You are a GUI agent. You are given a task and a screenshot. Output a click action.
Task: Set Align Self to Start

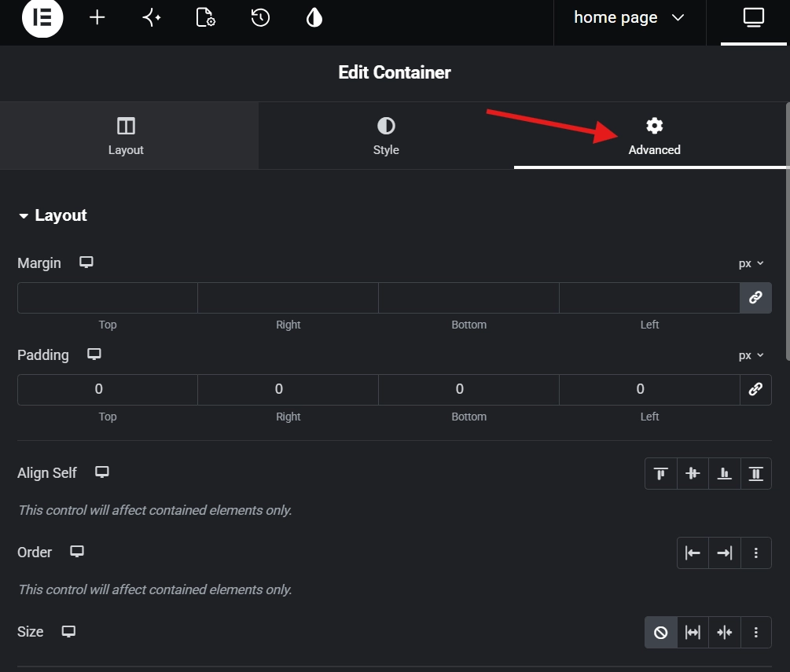660,473
